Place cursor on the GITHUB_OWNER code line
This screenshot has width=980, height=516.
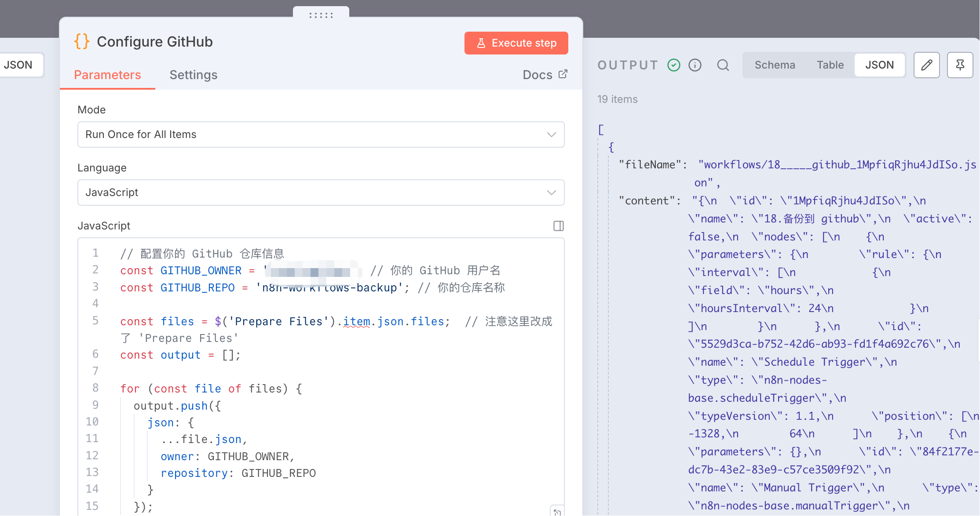click(311, 270)
